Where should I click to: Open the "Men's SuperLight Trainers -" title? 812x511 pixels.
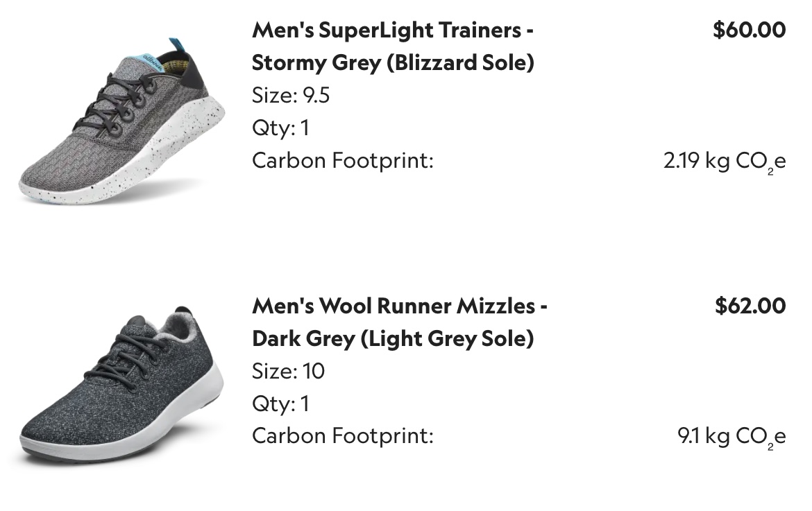coord(392,30)
